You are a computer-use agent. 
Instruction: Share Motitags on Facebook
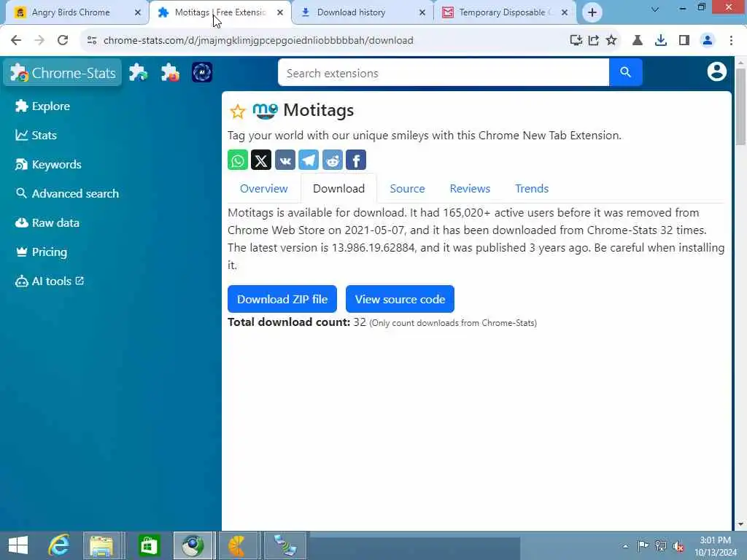356,160
